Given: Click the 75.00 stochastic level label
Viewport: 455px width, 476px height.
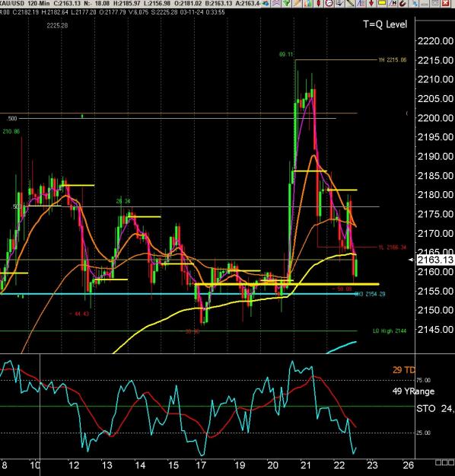Looking at the screenshot, I should [x=423, y=380].
